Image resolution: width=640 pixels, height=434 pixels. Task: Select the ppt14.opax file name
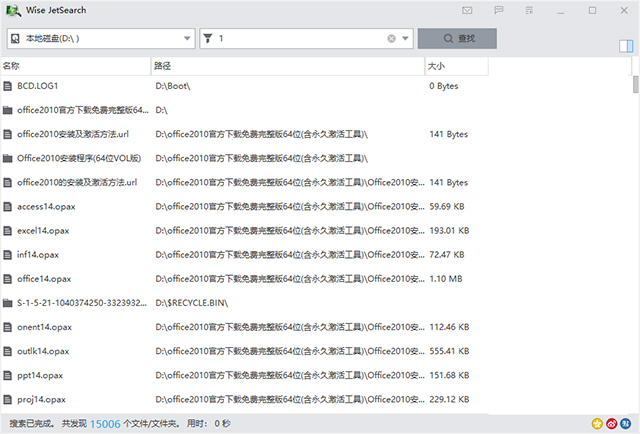[40, 375]
